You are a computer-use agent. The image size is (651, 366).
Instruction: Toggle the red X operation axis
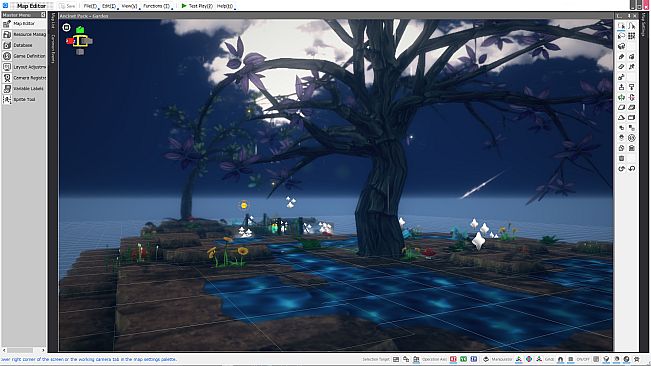[x=453, y=359]
